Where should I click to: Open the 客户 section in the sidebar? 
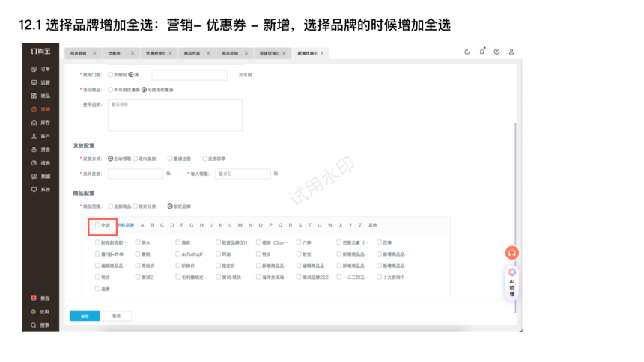click(40, 136)
